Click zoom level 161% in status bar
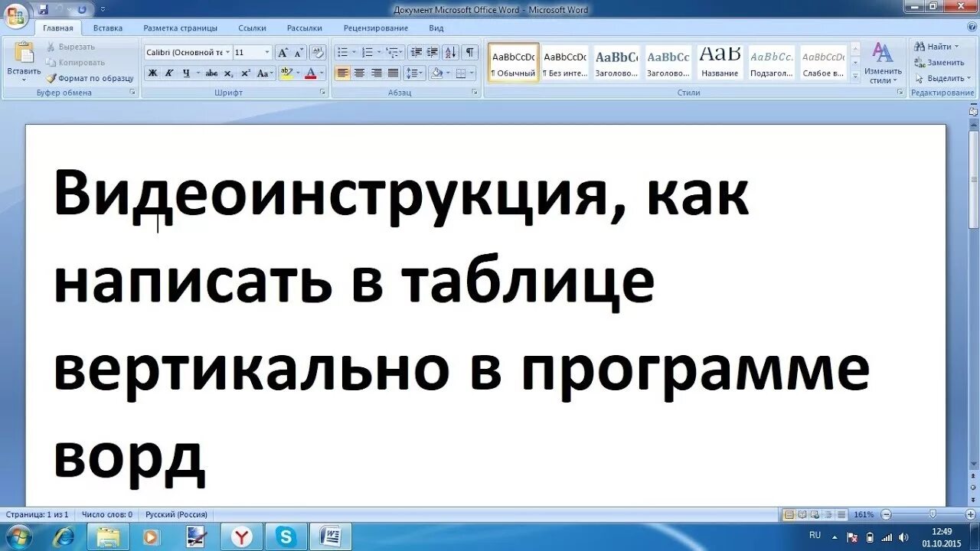Image resolution: width=980 pixels, height=551 pixels. click(x=864, y=515)
